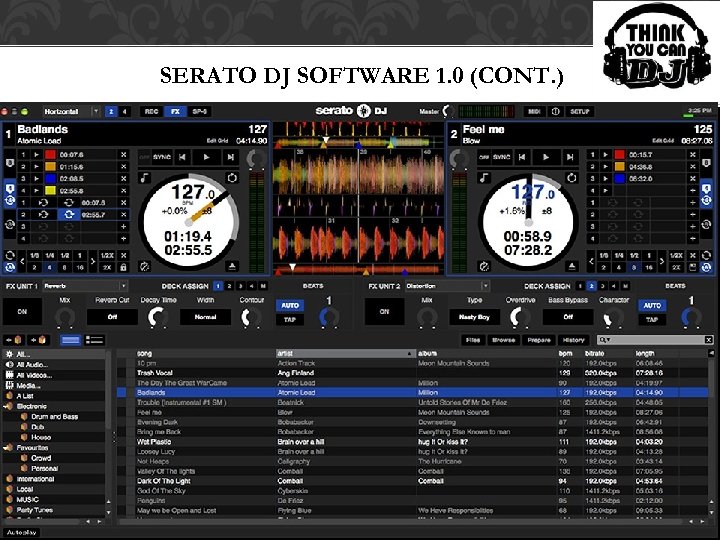The width and height of the screenshot is (720, 540).
Task: Play deck 2 track Feel me
Action: tap(546, 157)
